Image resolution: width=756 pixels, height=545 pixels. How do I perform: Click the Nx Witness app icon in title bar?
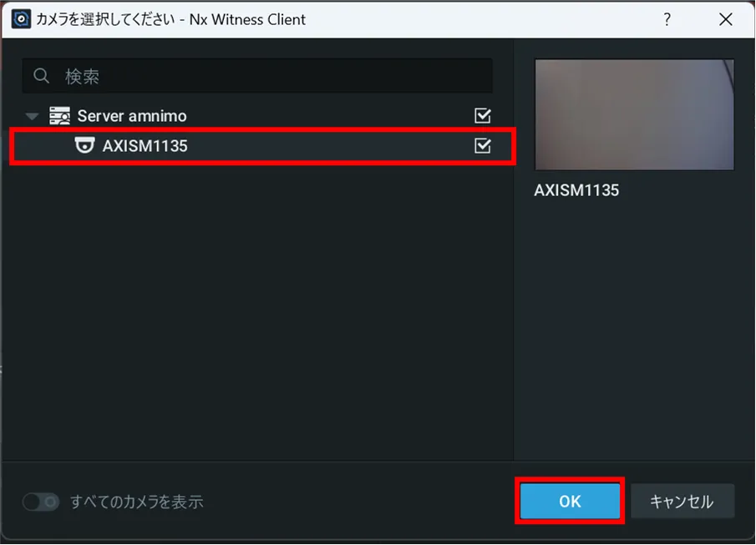click(21, 19)
